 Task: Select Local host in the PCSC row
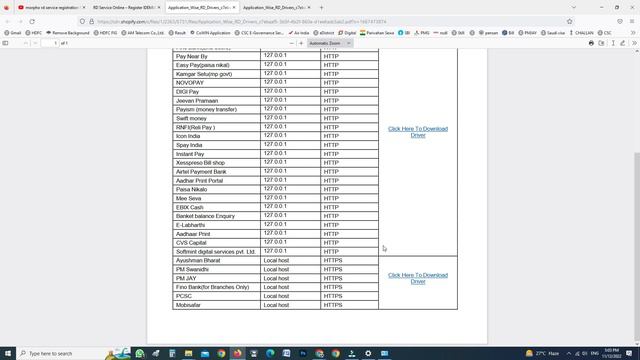click(x=276, y=296)
